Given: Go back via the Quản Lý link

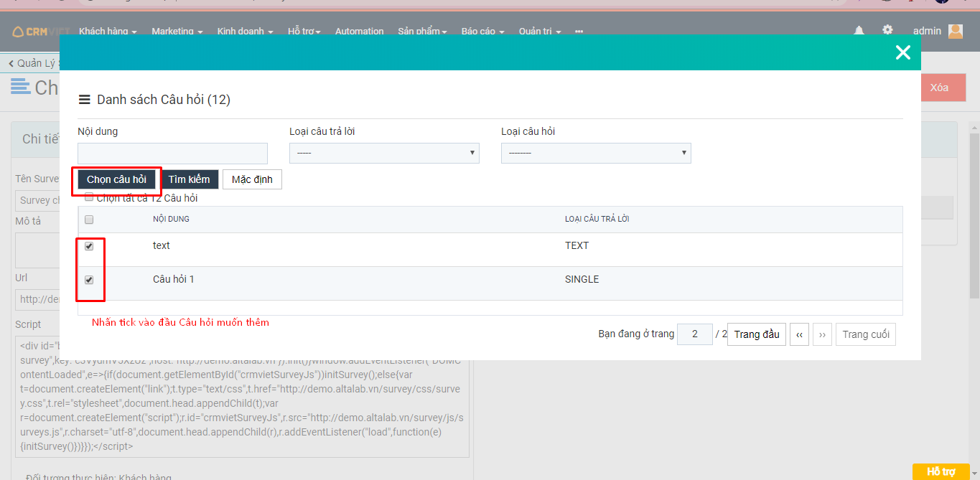Looking at the screenshot, I should click(32, 63).
